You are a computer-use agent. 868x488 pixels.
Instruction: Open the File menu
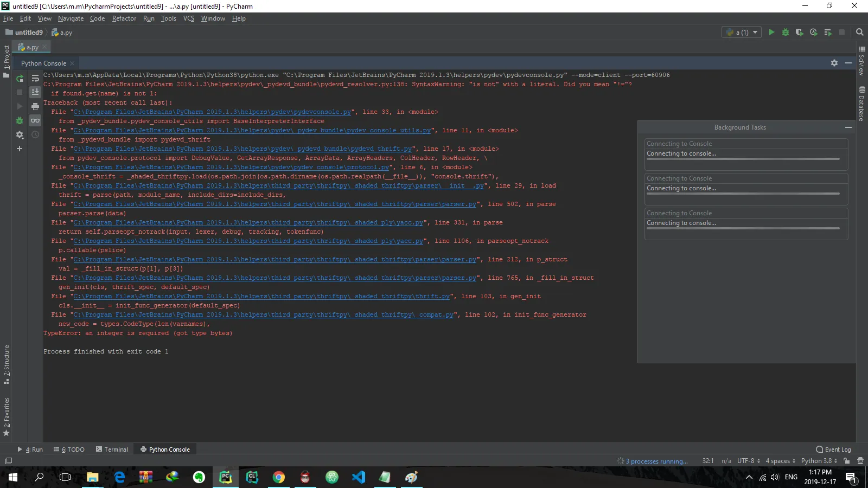tap(8, 18)
